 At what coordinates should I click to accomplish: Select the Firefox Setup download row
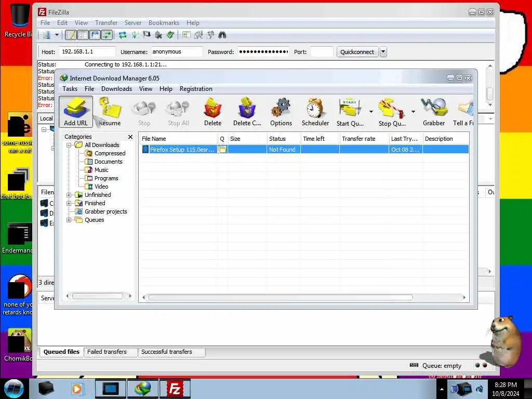pyautogui.click(x=304, y=150)
